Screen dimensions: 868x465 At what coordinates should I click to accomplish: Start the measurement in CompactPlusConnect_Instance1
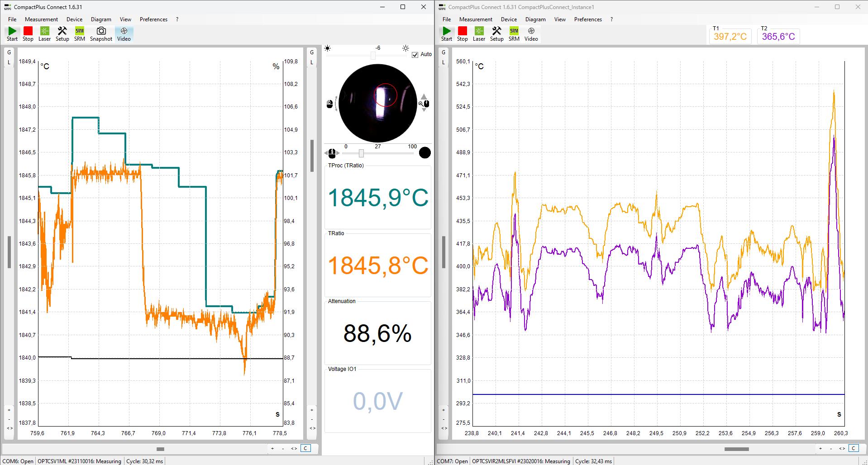tap(446, 32)
